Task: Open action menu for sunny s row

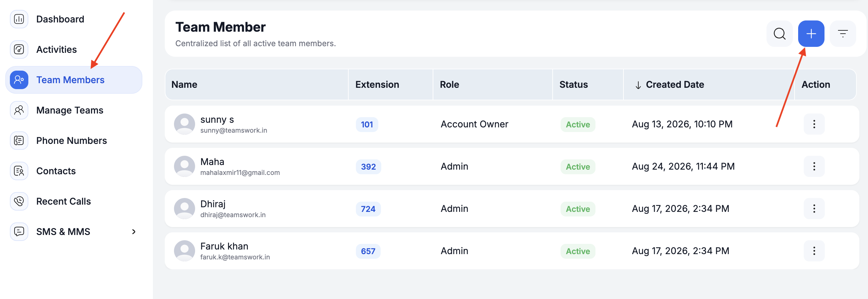Action: click(x=814, y=124)
